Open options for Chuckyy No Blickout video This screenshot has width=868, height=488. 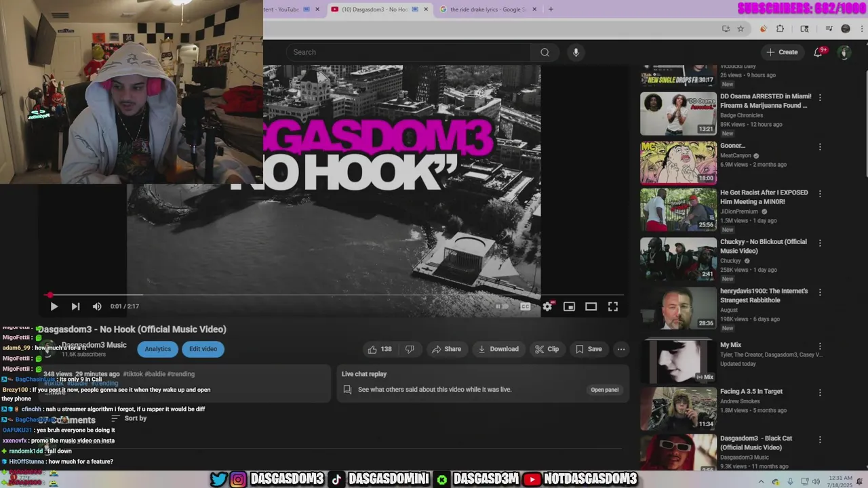point(820,243)
